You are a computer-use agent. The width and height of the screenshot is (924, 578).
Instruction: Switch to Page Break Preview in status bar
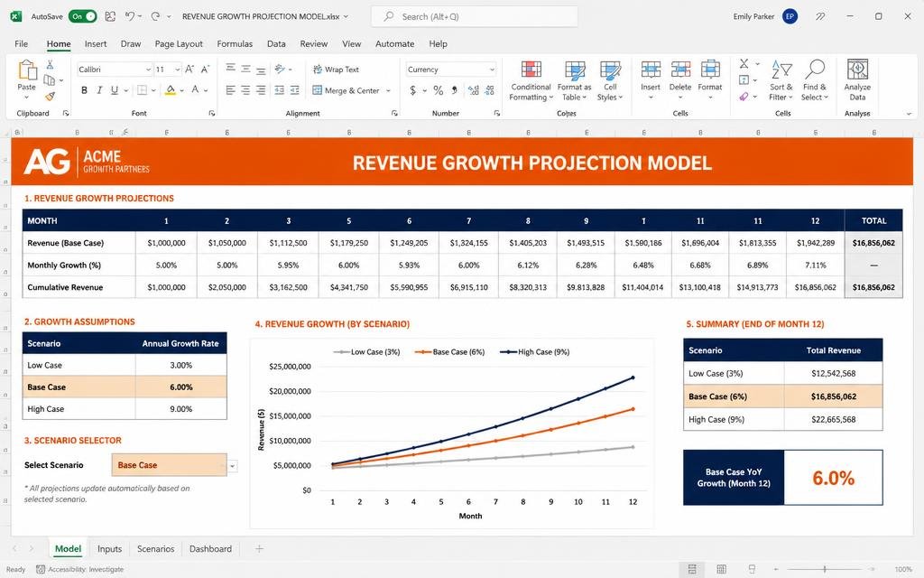pyautogui.click(x=752, y=569)
